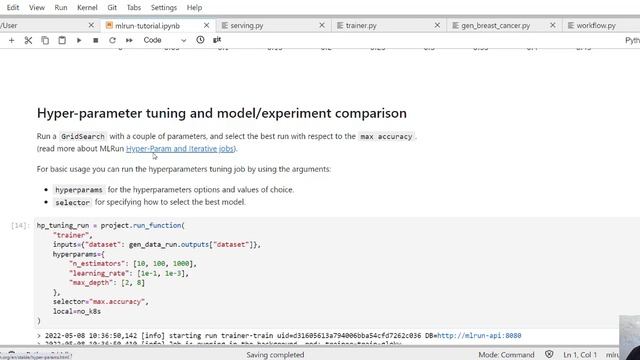Image resolution: width=640 pixels, height=360 pixels.
Task: Paste cells from clipboard icon
Action: [x=62, y=40]
